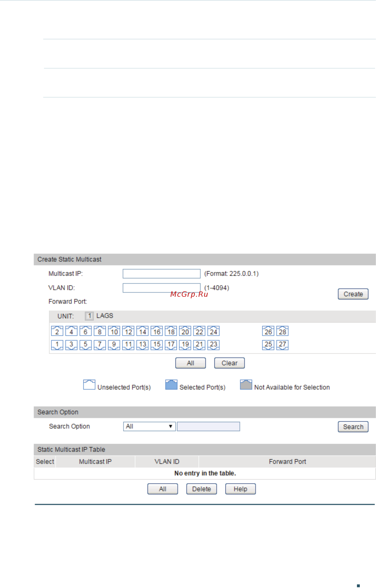This screenshot has width=376, height=588.
Task: Click the Search button
Action: click(x=353, y=427)
